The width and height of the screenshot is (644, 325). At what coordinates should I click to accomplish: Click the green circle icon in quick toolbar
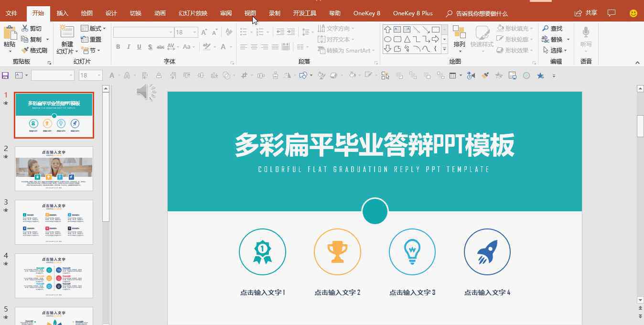tap(526, 76)
